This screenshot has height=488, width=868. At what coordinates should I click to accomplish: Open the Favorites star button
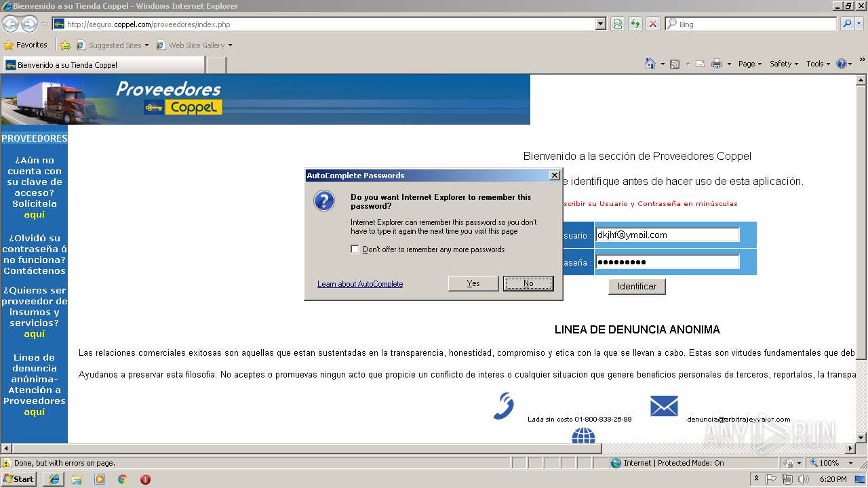click(x=25, y=45)
